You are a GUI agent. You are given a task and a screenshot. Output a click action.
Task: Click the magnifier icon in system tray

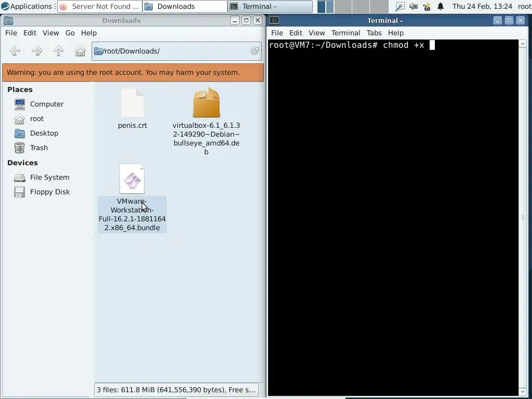[x=400, y=6]
